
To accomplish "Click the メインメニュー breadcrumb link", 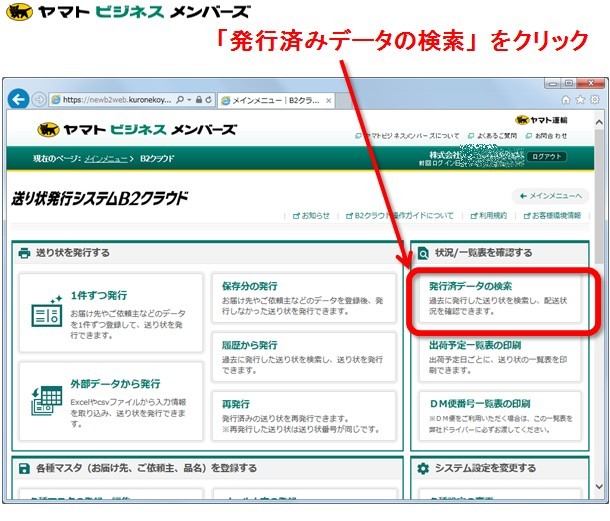I will tap(106, 159).
